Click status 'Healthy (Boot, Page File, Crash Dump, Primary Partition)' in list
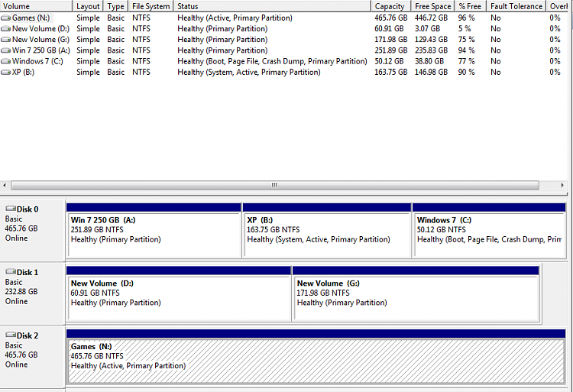This screenshot has height=392, width=573. point(272,61)
